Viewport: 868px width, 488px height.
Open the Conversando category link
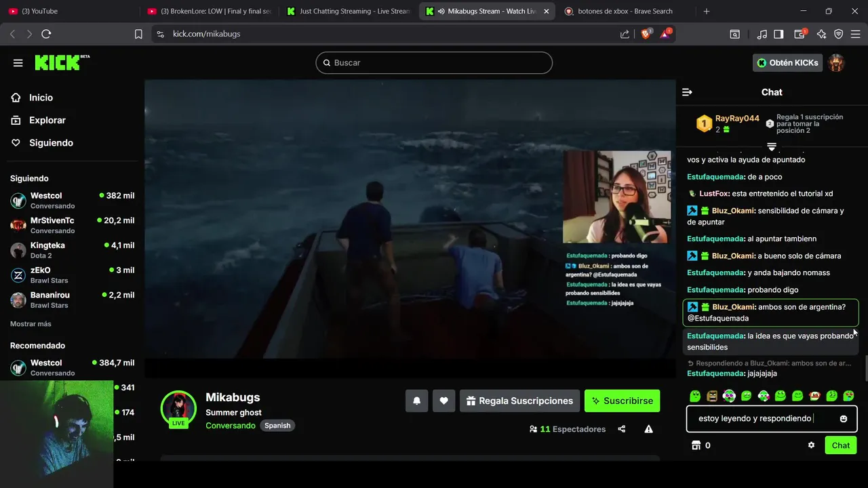231,426
